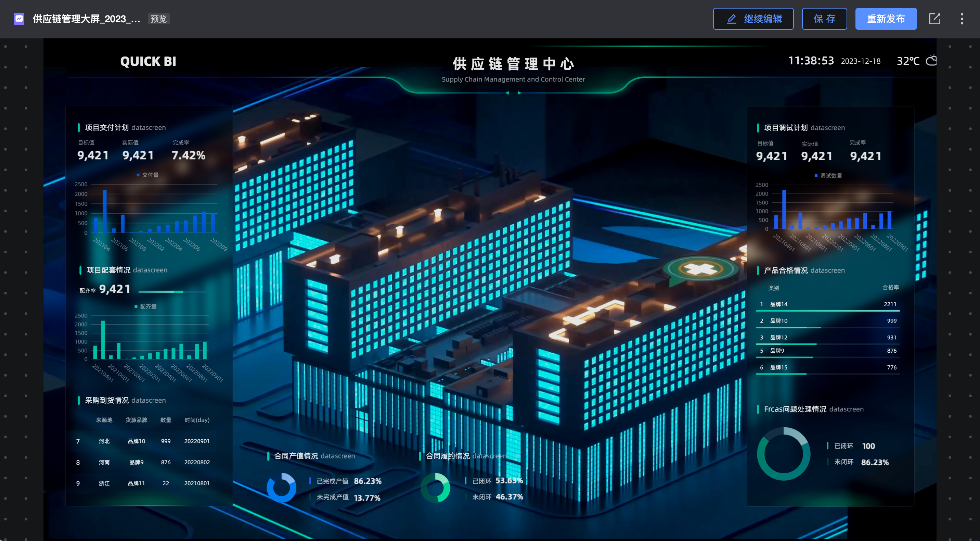Click the 品牌10 progress bar

point(827,327)
